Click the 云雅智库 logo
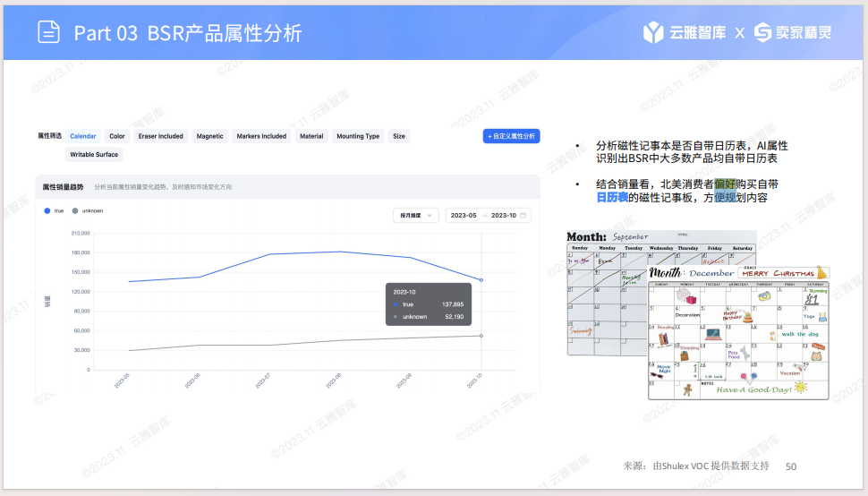Viewport: 868px width, 496px height. pos(685,32)
